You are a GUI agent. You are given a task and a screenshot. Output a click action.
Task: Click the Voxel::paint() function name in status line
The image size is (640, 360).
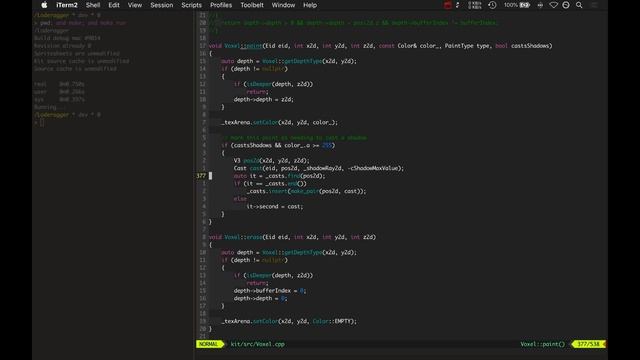tap(542, 344)
